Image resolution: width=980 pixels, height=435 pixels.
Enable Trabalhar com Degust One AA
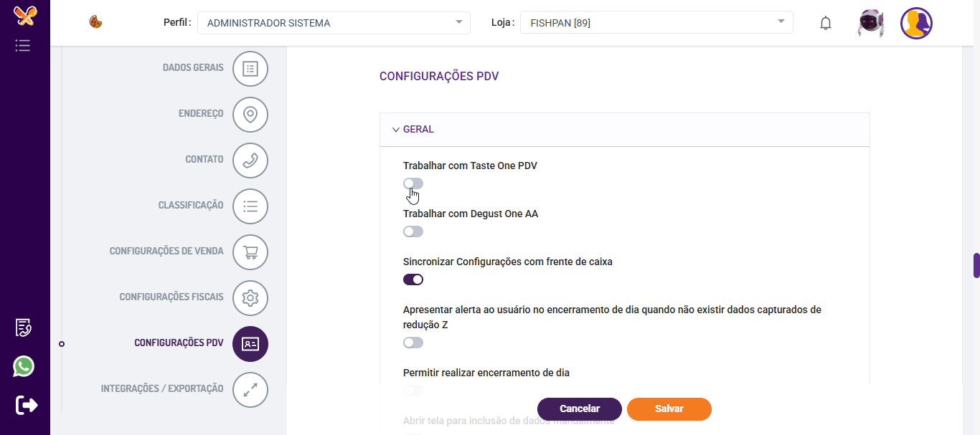point(413,231)
